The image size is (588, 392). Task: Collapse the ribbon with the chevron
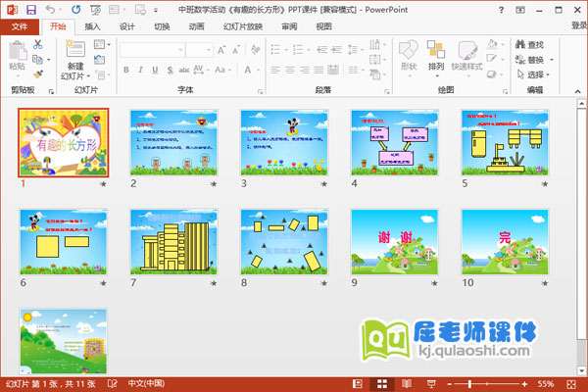[x=577, y=91]
